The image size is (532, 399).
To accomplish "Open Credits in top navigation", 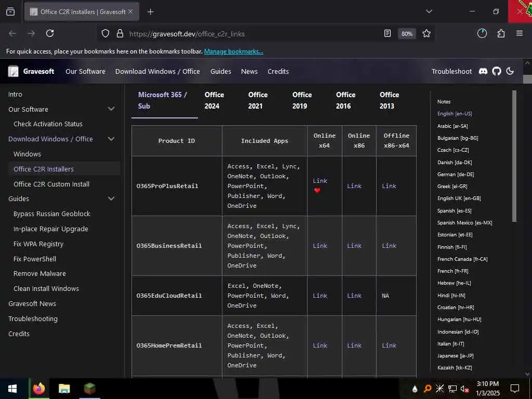I will pyautogui.click(x=278, y=71).
